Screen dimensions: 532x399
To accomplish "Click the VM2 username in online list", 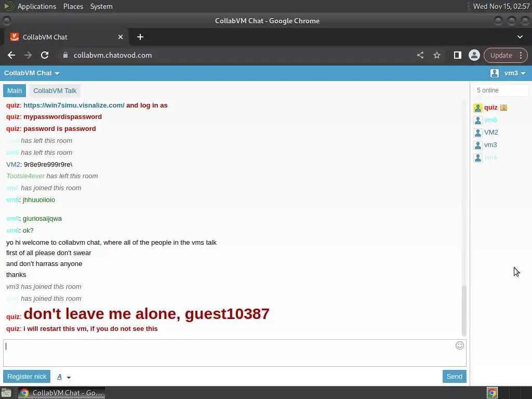I will point(491,132).
